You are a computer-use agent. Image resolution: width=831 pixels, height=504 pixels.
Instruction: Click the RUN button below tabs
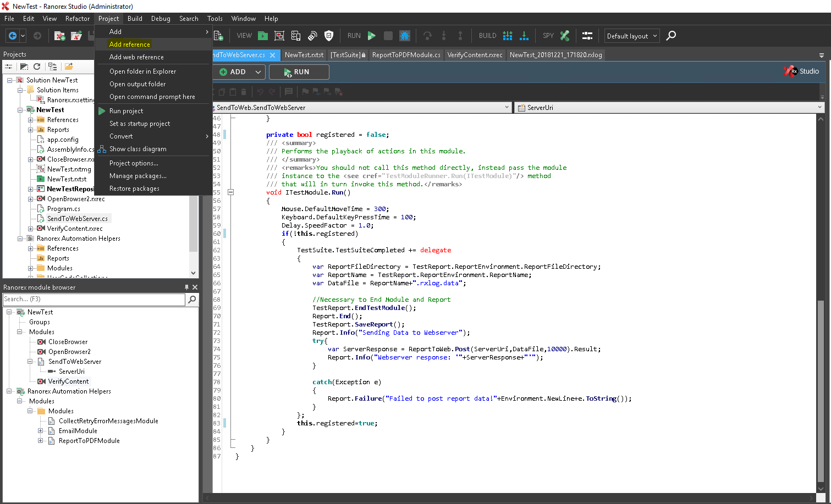(299, 72)
